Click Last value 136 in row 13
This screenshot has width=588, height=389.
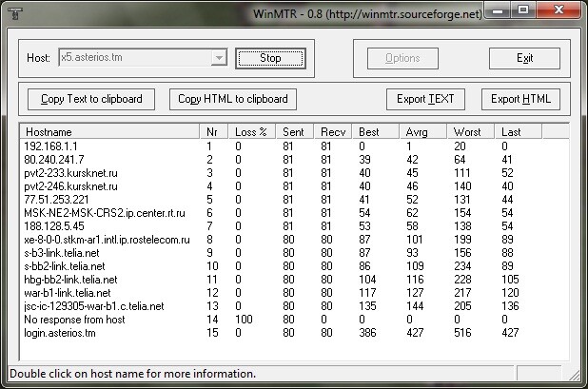pos(510,306)
